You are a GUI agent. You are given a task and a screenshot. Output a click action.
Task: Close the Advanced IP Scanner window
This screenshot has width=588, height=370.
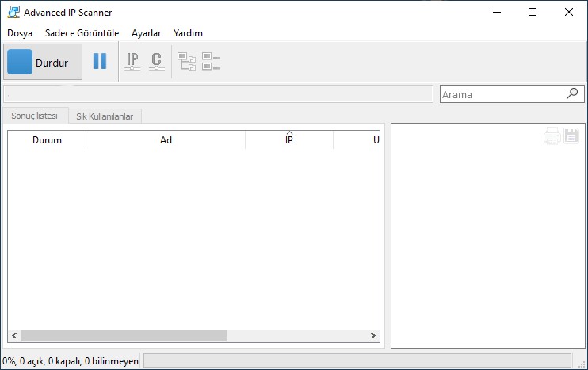[569, 12]
